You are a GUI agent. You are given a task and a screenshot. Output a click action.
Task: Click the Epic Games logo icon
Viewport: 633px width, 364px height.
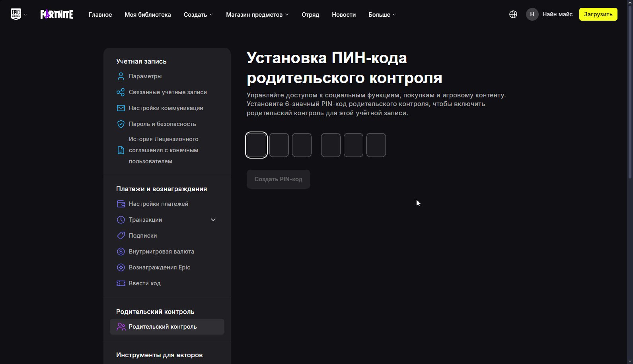[x=16, y=14]
